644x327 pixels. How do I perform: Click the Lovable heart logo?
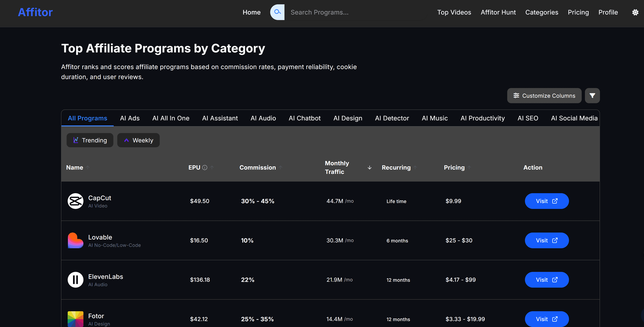point(75,240)
